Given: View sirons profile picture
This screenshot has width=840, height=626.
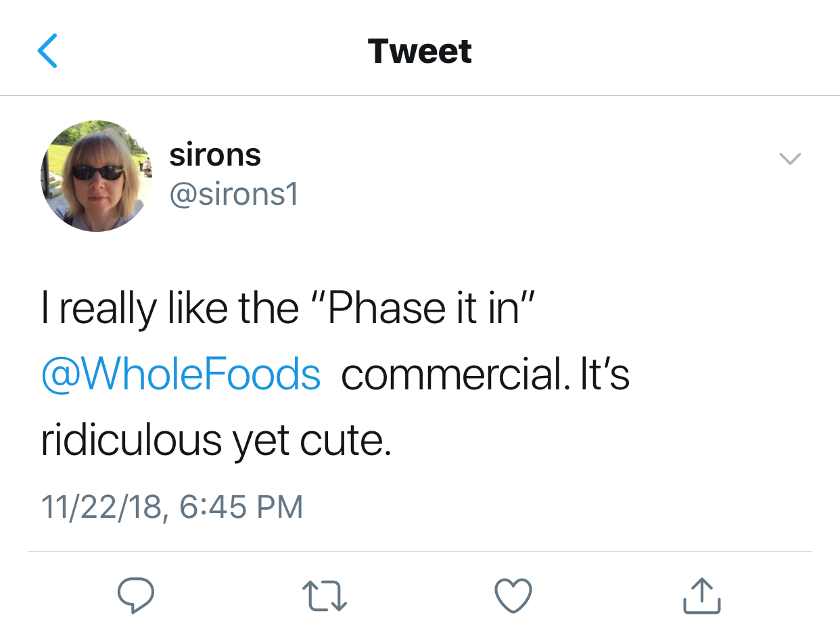Looking at the screenshot, I should coord(97,176).
